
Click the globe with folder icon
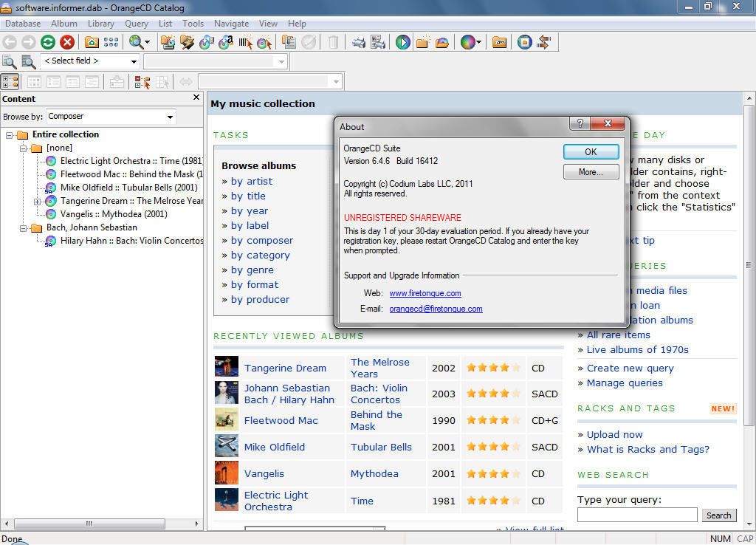click(525, 42)
